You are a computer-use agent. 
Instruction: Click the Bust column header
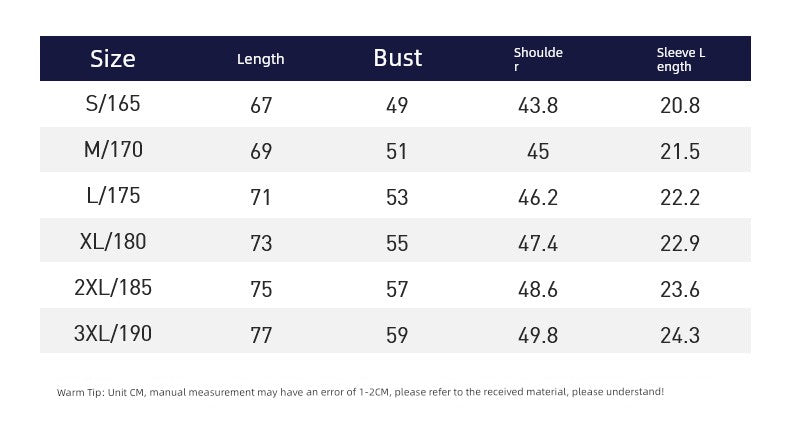397,58
